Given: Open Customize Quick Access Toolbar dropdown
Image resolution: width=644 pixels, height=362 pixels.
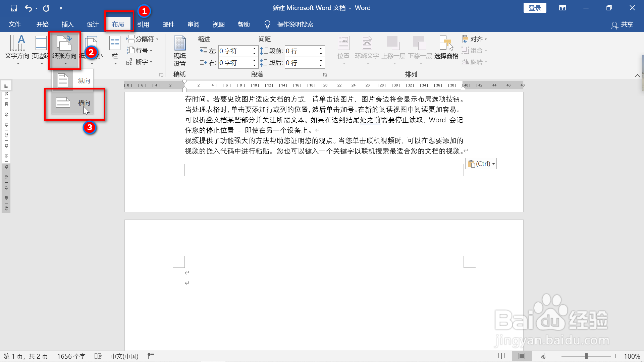Looking at the screenshot, I should pyautogui.click(x=61, y=8).
